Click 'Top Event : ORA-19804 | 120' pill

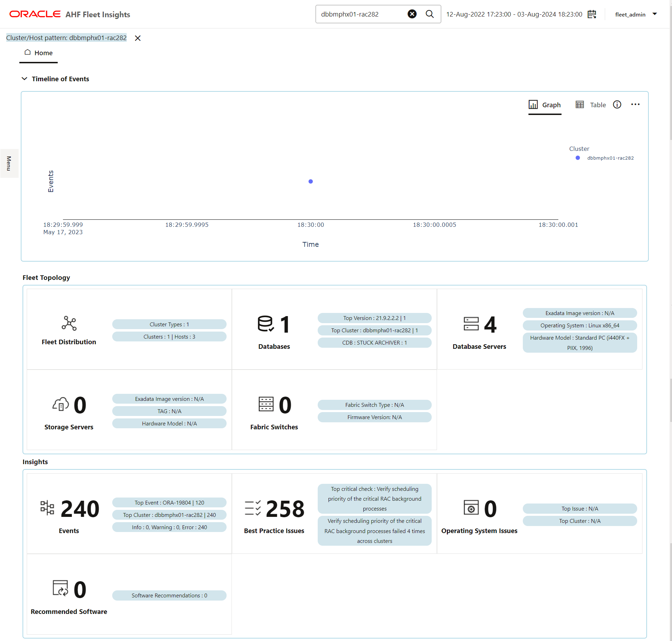[169, 502]
